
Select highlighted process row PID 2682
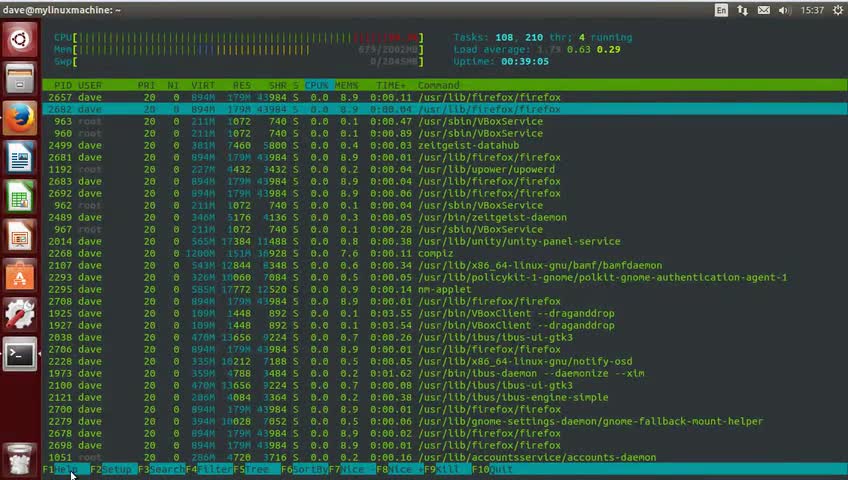coord(445,109)
